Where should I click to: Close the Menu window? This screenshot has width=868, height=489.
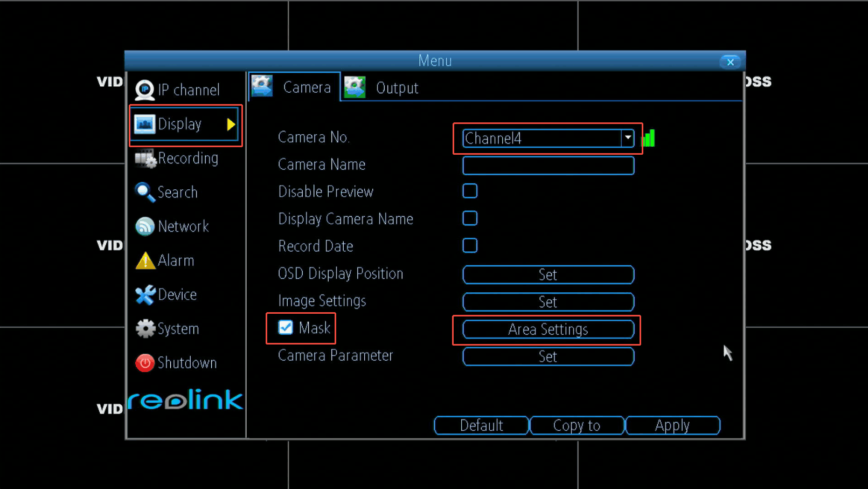pyautogui.click(x=730, y=62)
